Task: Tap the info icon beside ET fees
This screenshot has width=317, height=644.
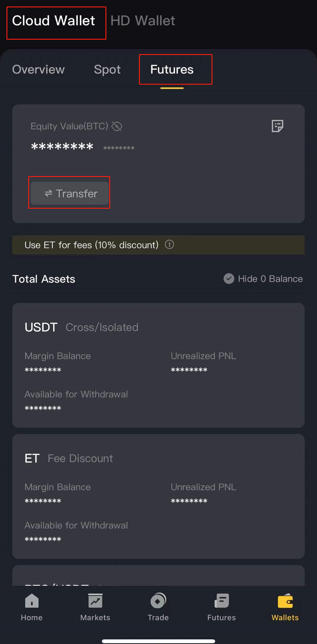Action: pyautogui.click(x=170, y=244)
